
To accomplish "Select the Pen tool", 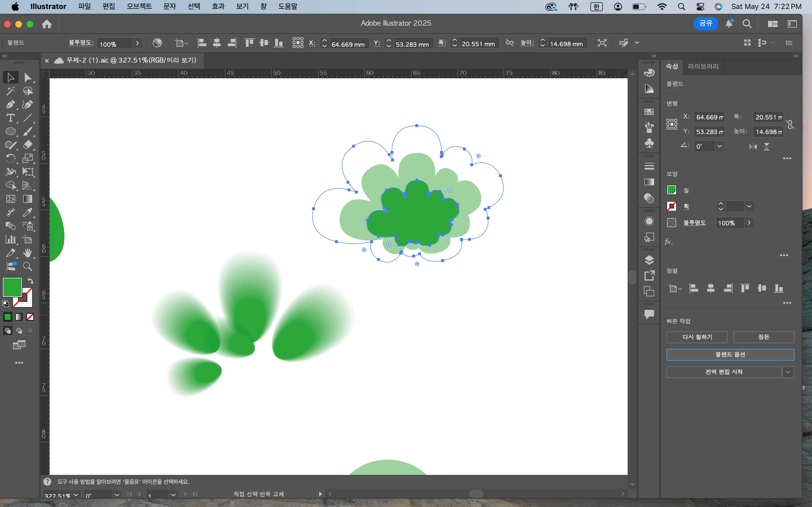I will pos(10,104).
